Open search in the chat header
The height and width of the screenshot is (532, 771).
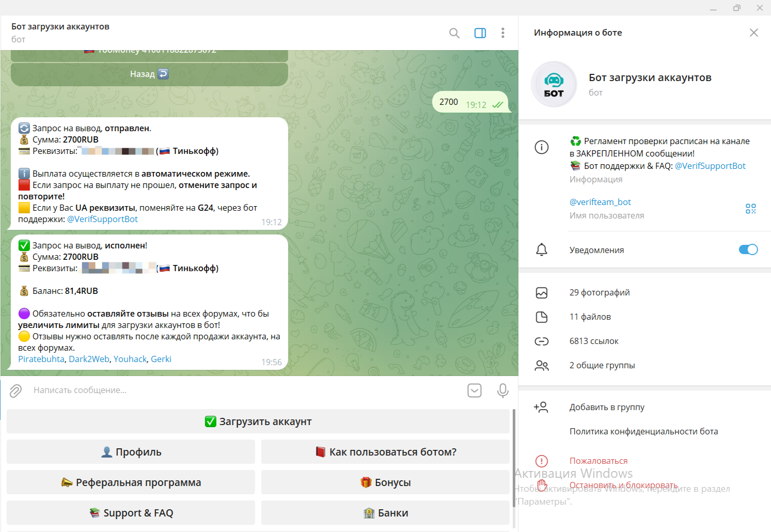(454, 33)
